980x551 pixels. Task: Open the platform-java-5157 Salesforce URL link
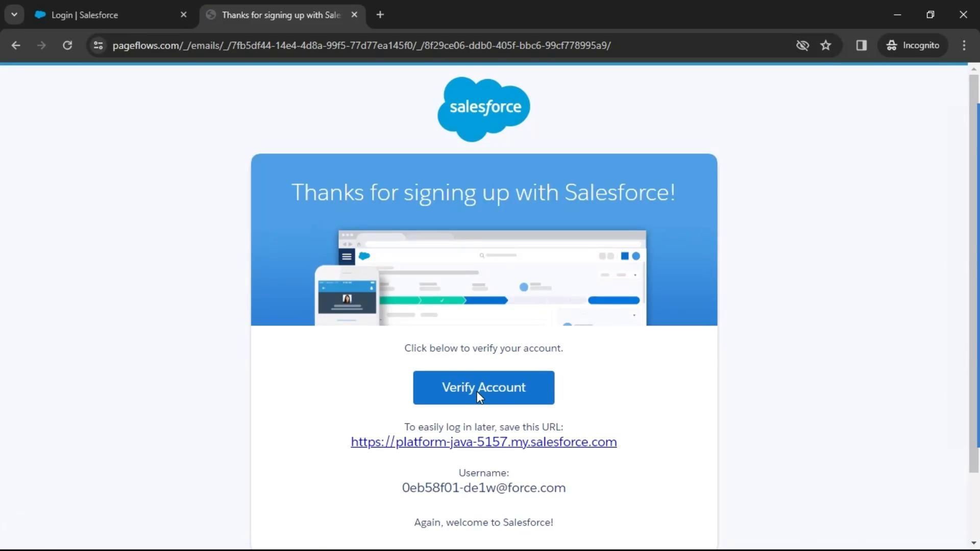tap(483, 442)
